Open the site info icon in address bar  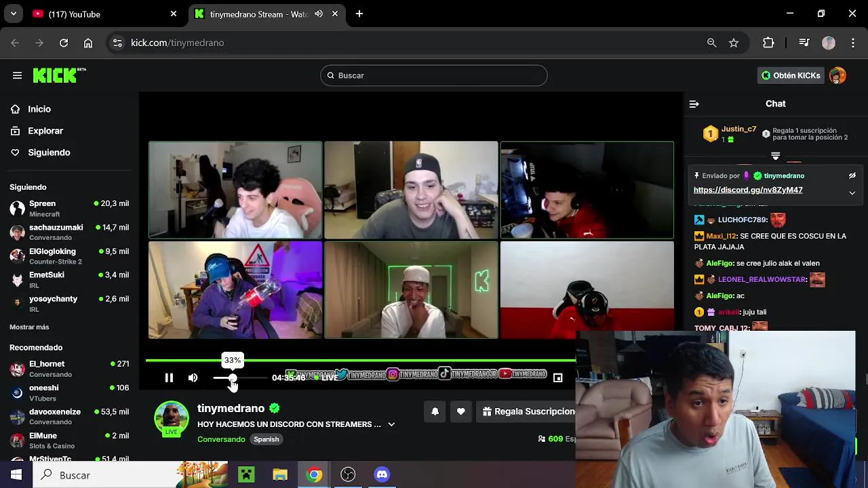(117, 43)
